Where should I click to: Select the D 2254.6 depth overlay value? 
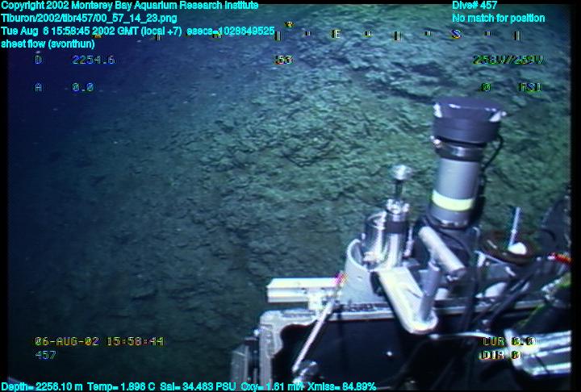pos(75,60)
